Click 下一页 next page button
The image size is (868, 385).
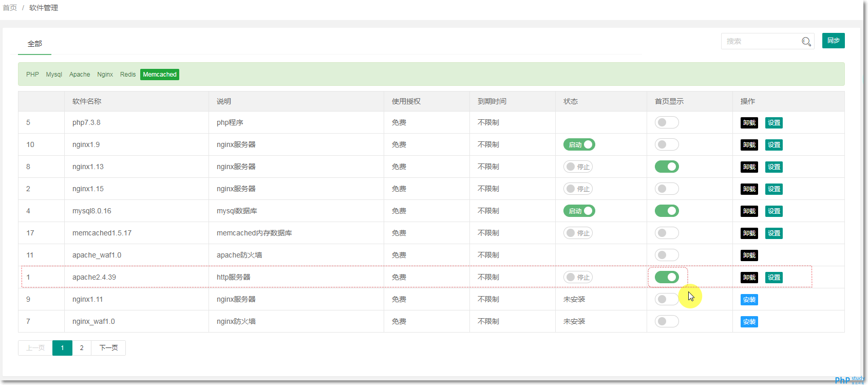point(108,348)
